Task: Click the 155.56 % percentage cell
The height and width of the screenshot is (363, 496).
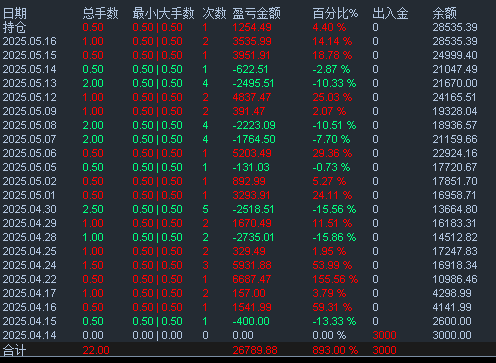Action: 335,279
